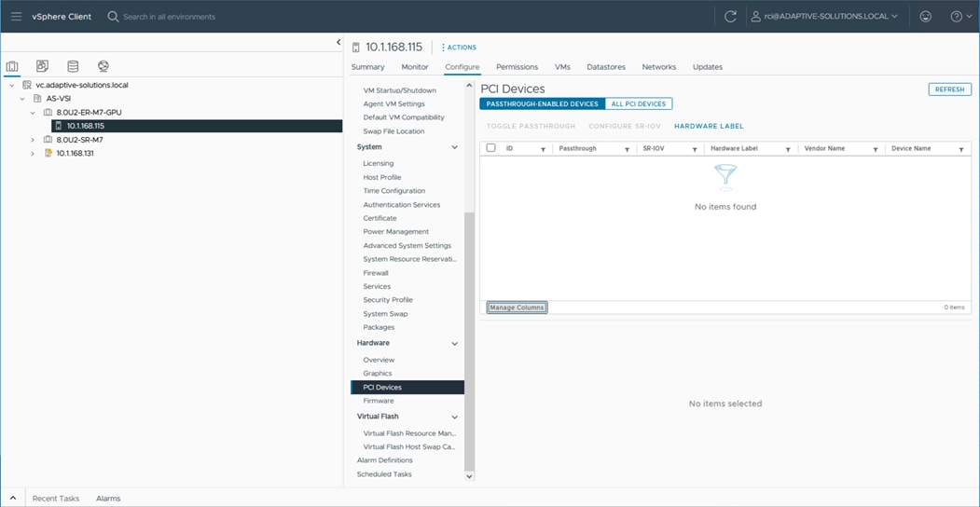Viewport: 980px width, 507px height.
Task: Open the VMs tab
Action: [x=562, y=67]
